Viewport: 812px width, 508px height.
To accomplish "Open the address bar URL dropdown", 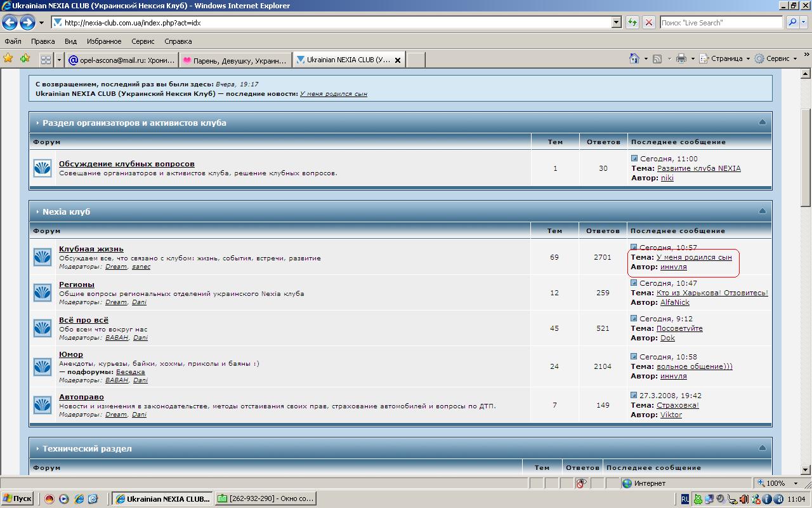I will (x=616, y=22).
